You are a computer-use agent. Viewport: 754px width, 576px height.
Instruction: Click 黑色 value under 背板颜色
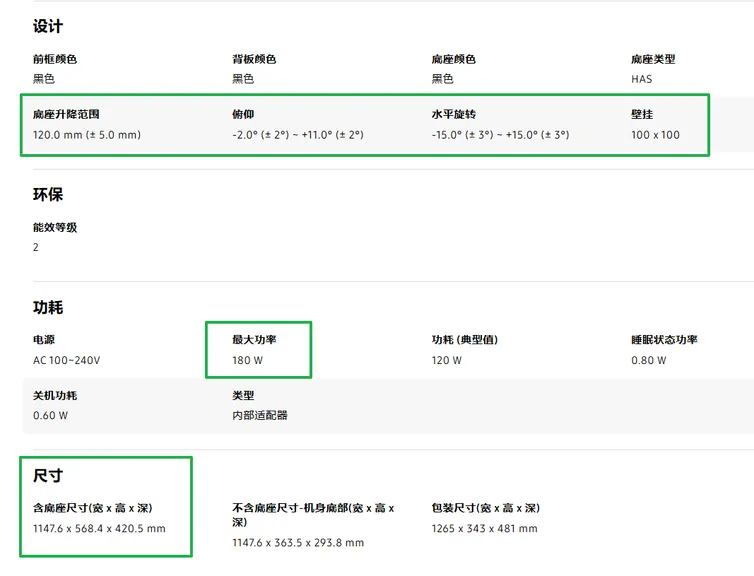tap(243, 79)
